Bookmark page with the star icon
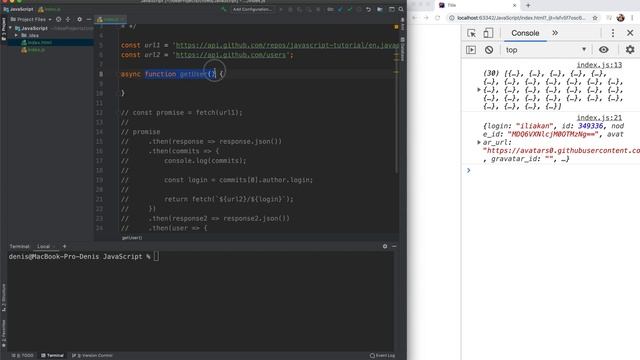The height and width of the screenshot is (360, 640). [x=595, y=18]
